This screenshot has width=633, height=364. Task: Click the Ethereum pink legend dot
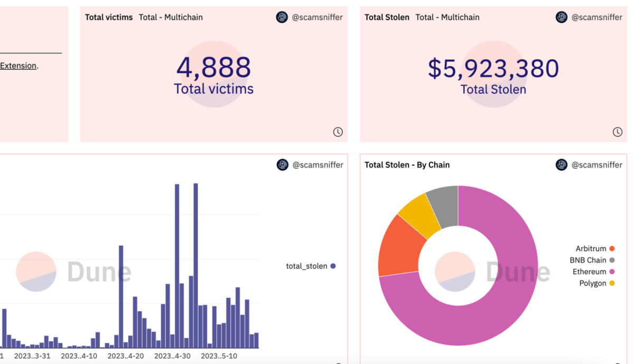612,272
